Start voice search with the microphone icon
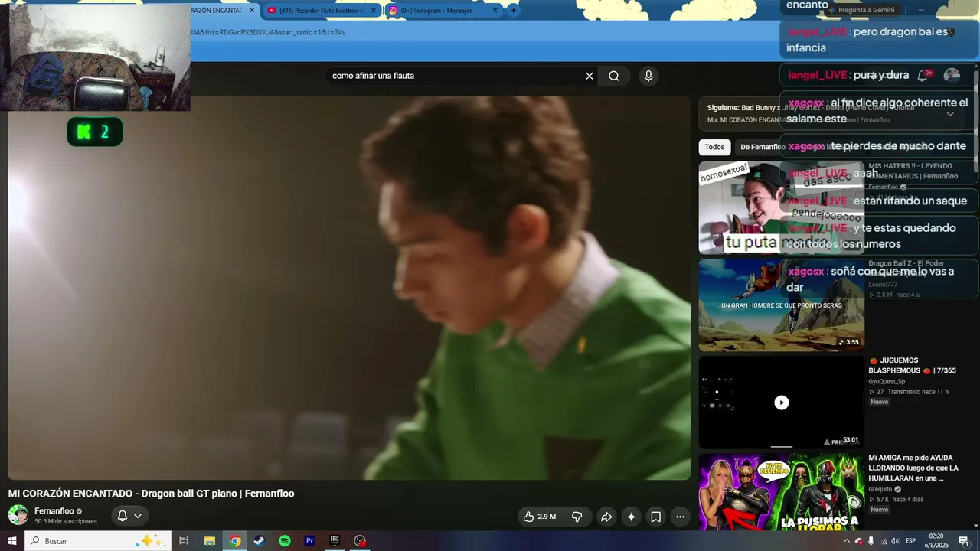 tap(648, 76)
